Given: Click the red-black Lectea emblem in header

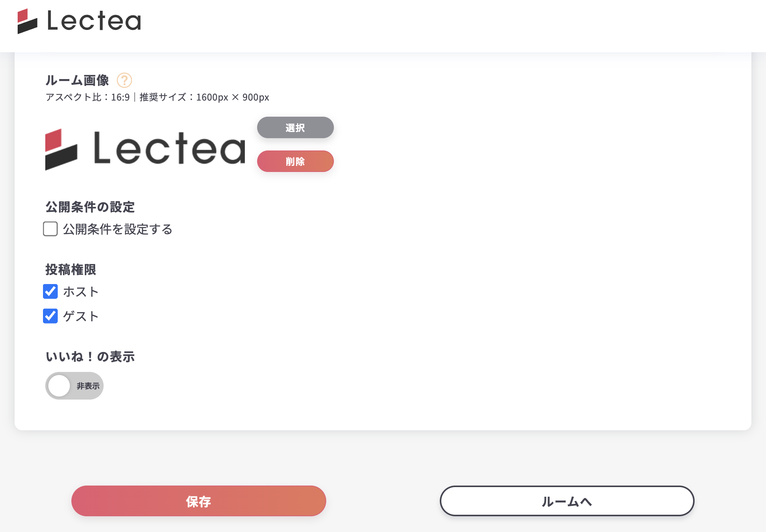Looking at the screenshot, I should [x=27, y=21].
